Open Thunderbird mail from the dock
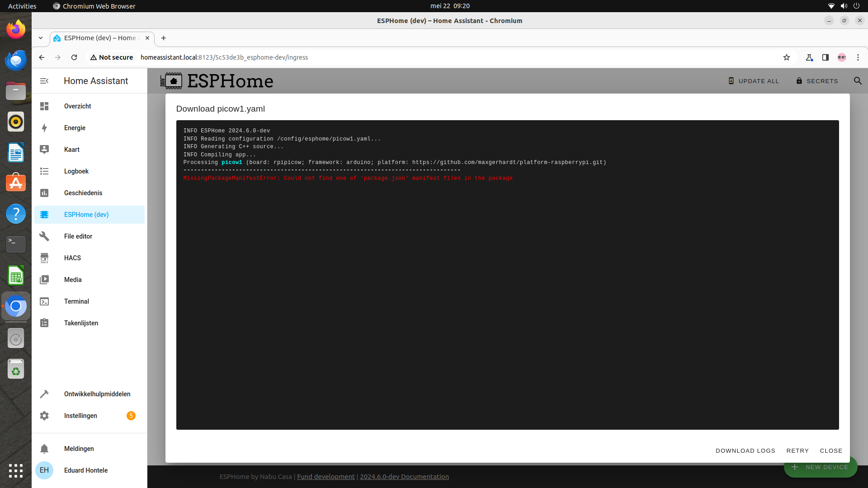 16,60
